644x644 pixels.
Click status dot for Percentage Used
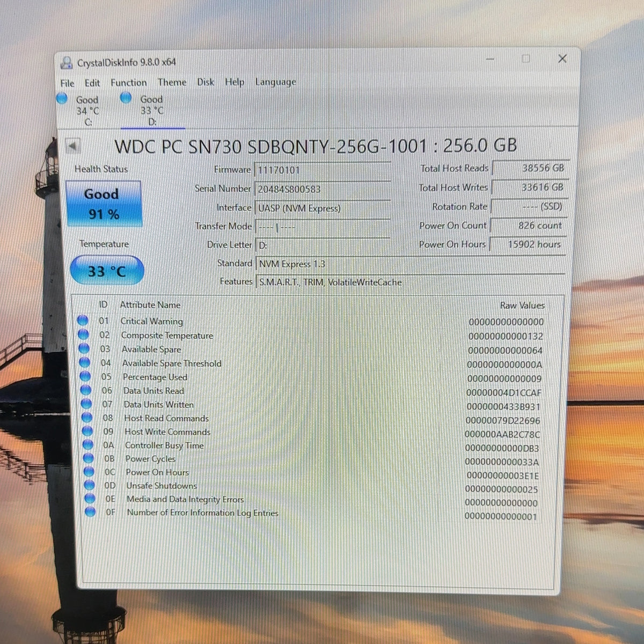(x=85, y=377)
